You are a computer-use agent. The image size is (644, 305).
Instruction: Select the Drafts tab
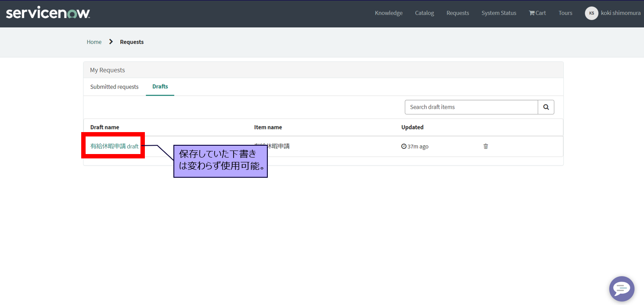click(160, 87)
